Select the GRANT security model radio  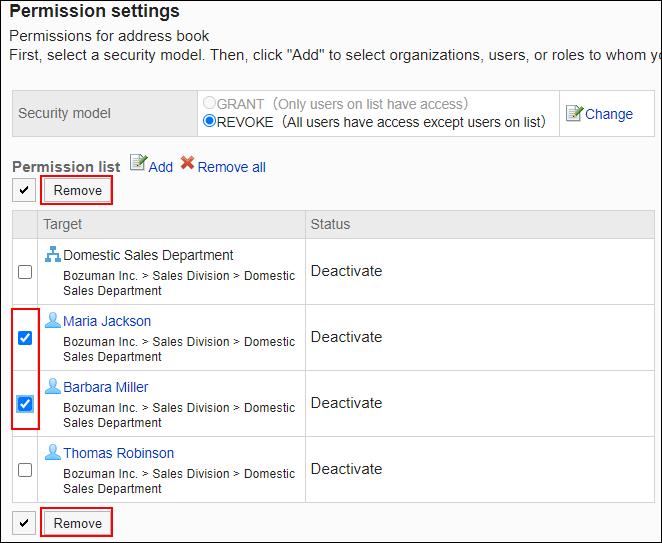209,103
